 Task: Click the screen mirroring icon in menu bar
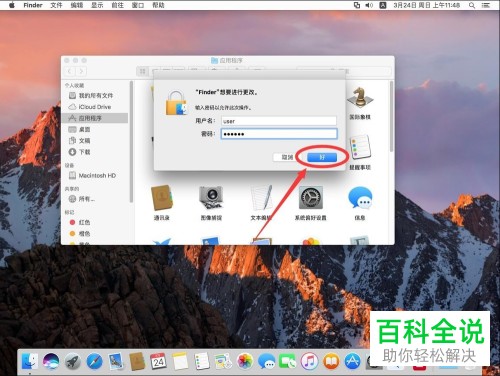pos(357,5)
